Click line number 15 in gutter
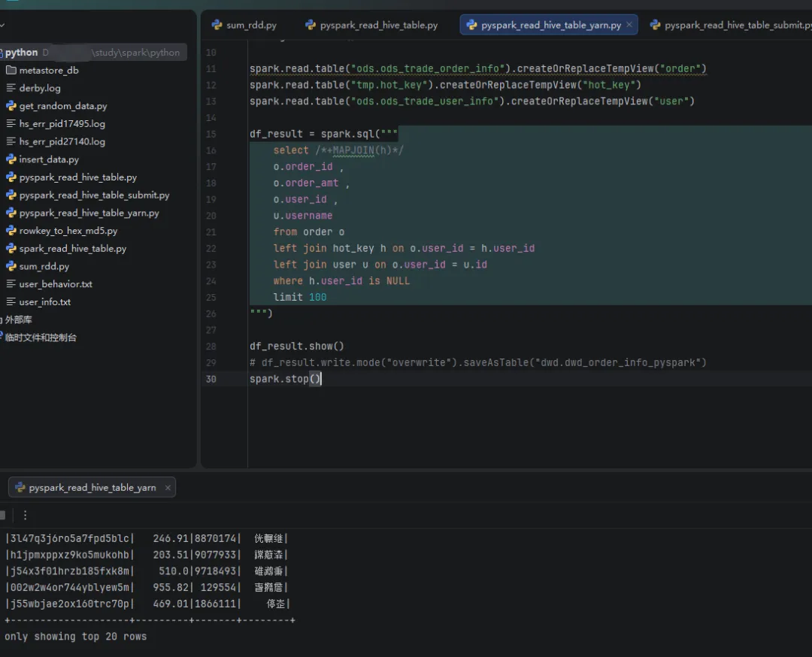 coord(211,134)
